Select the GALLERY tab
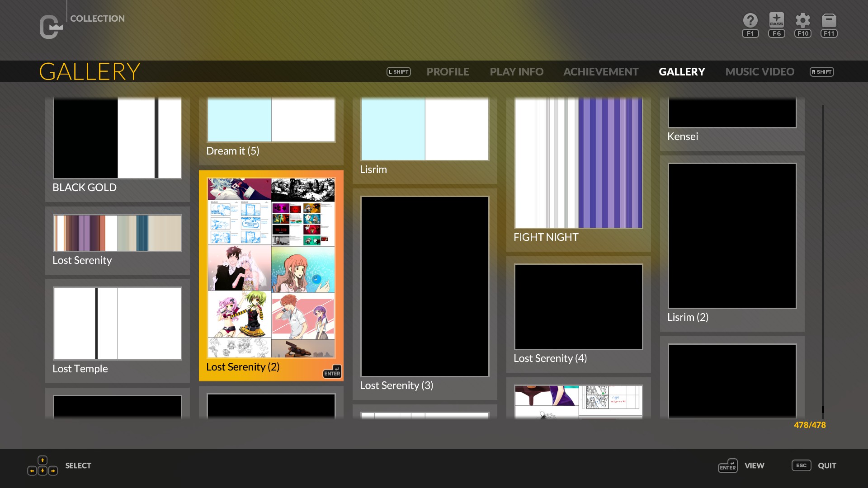This screenshot has height=488, width=868. (x=682, y=72)
